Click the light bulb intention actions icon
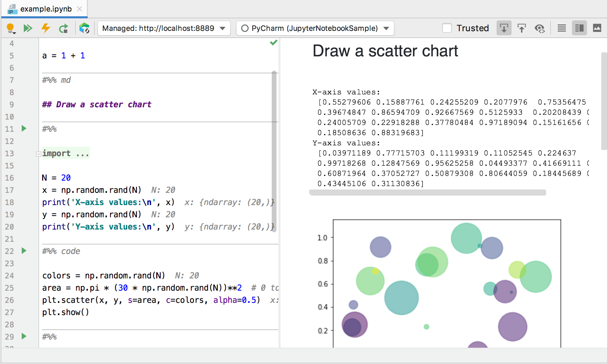 coord(11,28)
